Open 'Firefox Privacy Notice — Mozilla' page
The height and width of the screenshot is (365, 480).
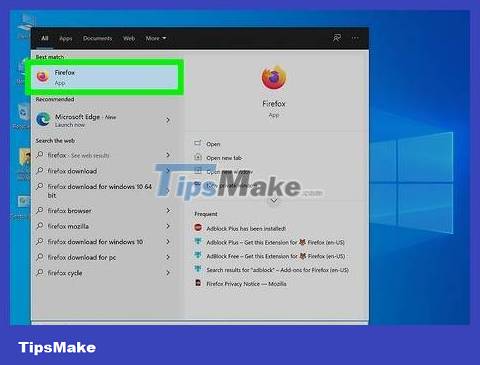tap(246, 284)
